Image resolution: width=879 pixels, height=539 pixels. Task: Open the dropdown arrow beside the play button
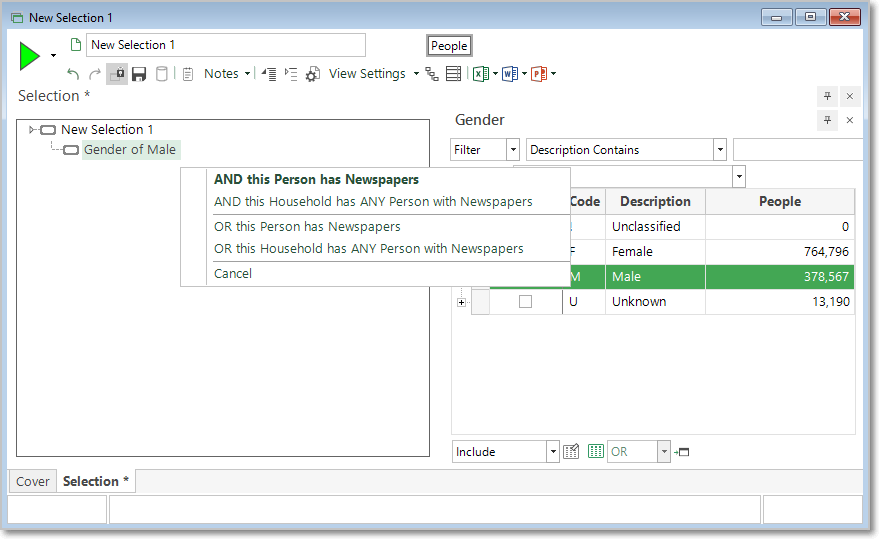tap(53, 56)
